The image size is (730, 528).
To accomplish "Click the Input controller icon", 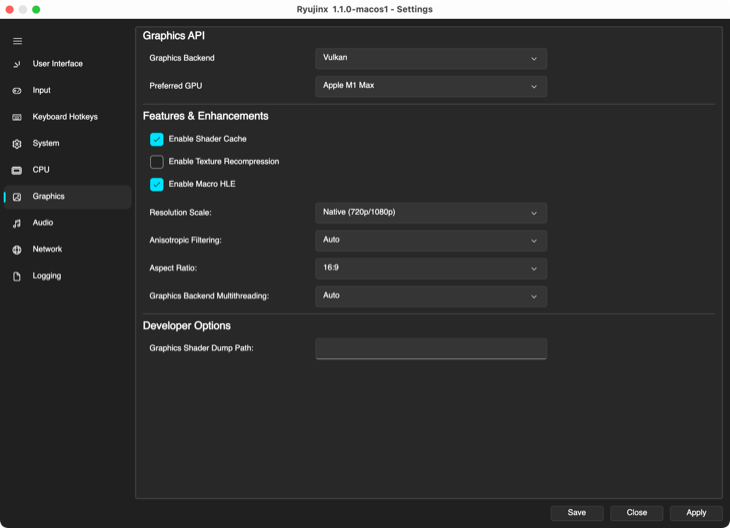I will [17, 91].
